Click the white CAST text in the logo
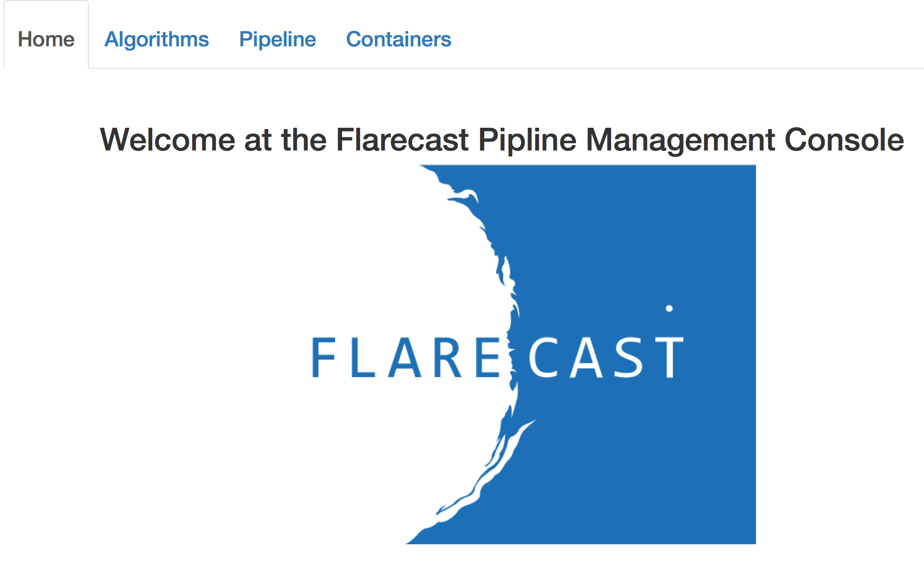Screen dimensions: 924x567 click(x=605, y=357)
